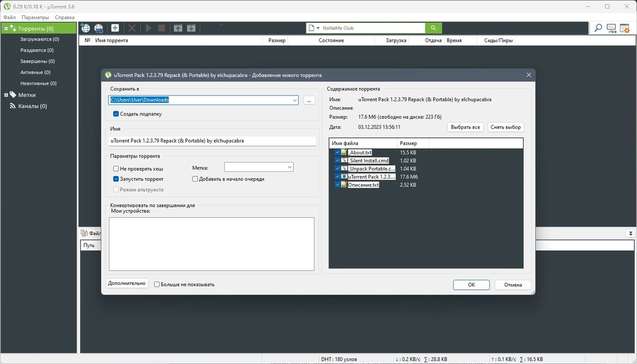
Task: Select Завершены (0) in sidebar
Action: click(x=37, y=62)
